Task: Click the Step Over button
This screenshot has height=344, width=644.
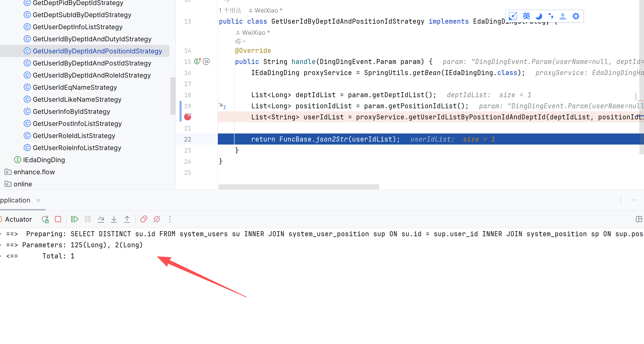Action: pos(101,219)
